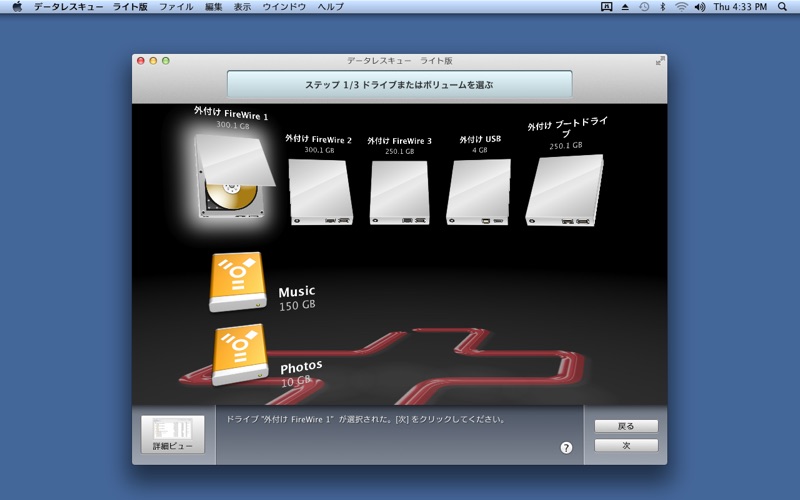
Task: Click the display menu bar icon
Action: (x=606, y=7)
